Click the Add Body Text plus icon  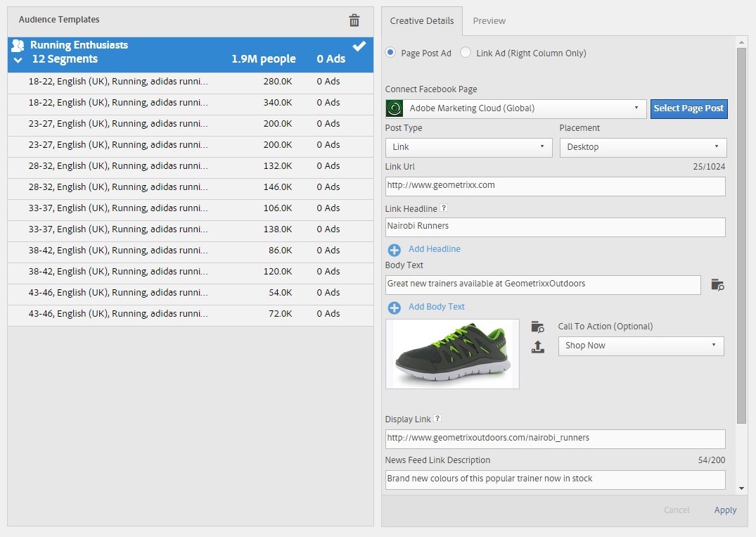[395, 308]
